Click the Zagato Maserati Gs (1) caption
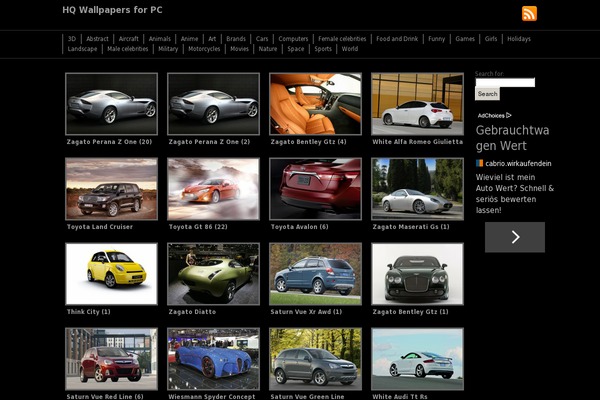The width and height of the screenshot is (600, 400). tap(411, 227)
